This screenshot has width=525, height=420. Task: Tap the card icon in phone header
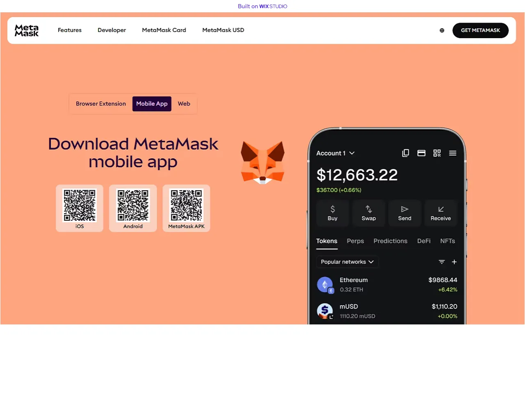(x=421, y=153)
